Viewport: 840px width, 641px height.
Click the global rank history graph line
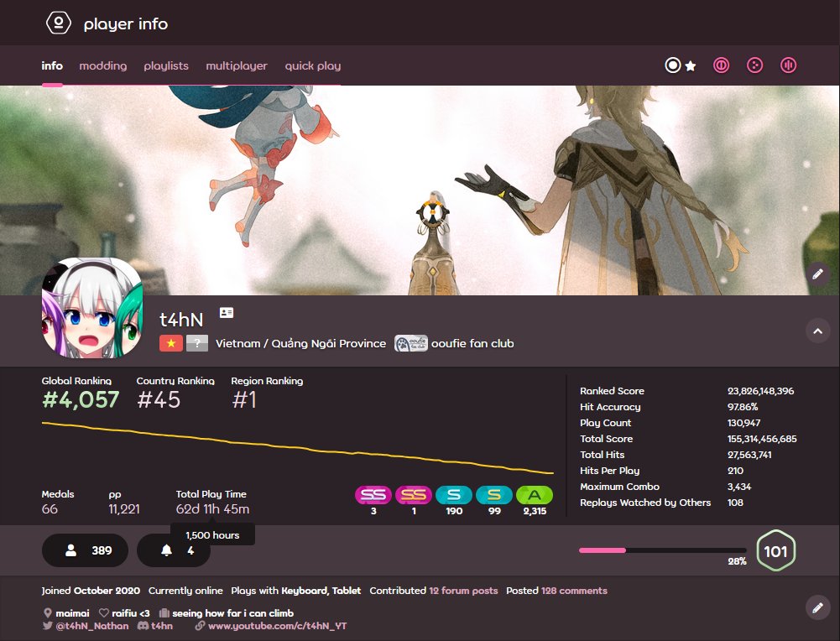tap(298, 448)
